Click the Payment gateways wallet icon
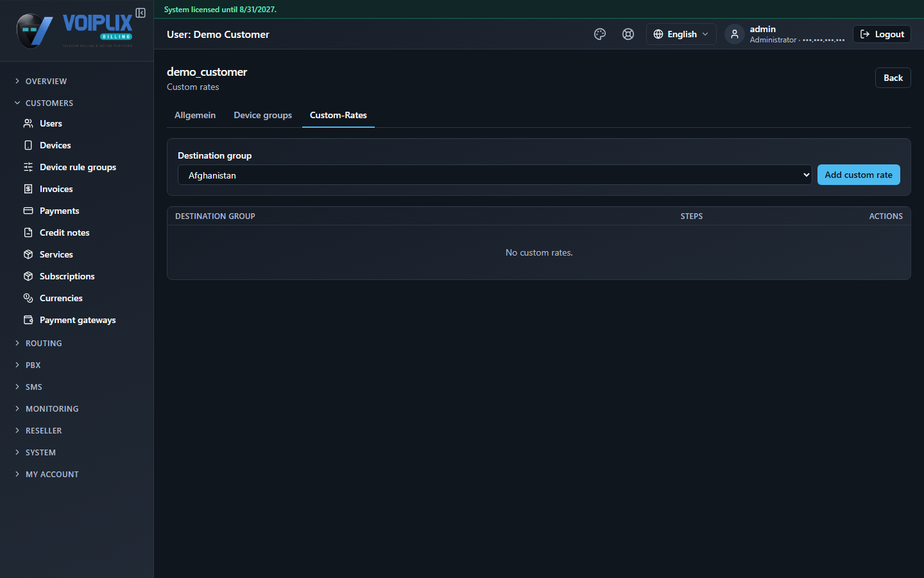Image resolution: width=924 pixels, height=578 pixels. coord(28,320)
